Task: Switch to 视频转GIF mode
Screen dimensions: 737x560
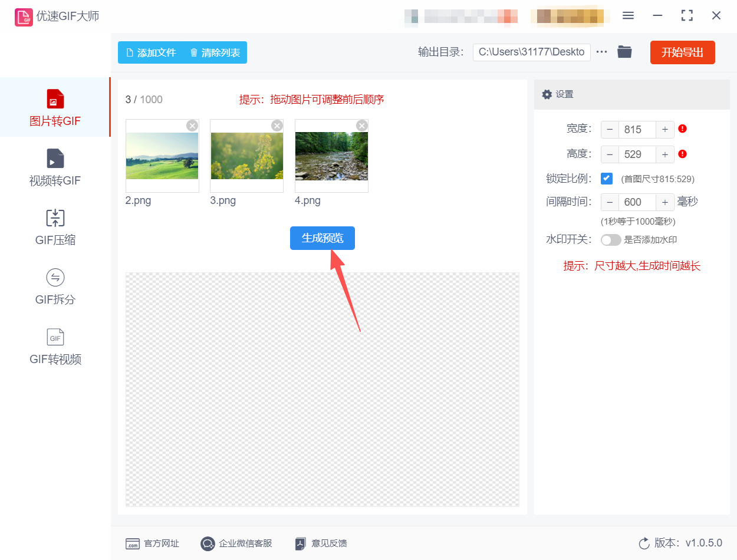Action: click(x=55, y=167)
